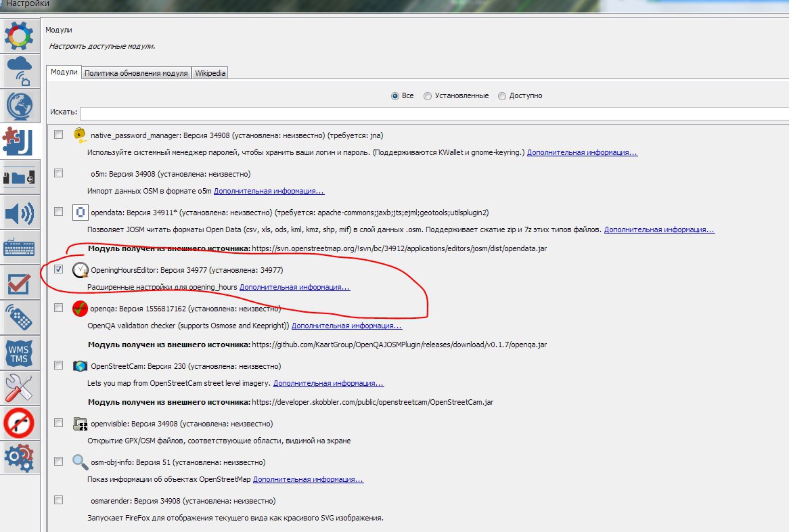Open display settings with colorful gear icon
This screenshot has width=789, height=532.
(19, 36)
